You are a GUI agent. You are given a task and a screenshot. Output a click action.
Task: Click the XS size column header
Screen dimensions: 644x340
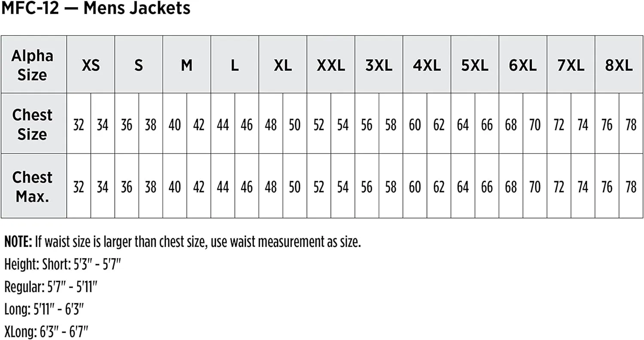coord(91,65)
